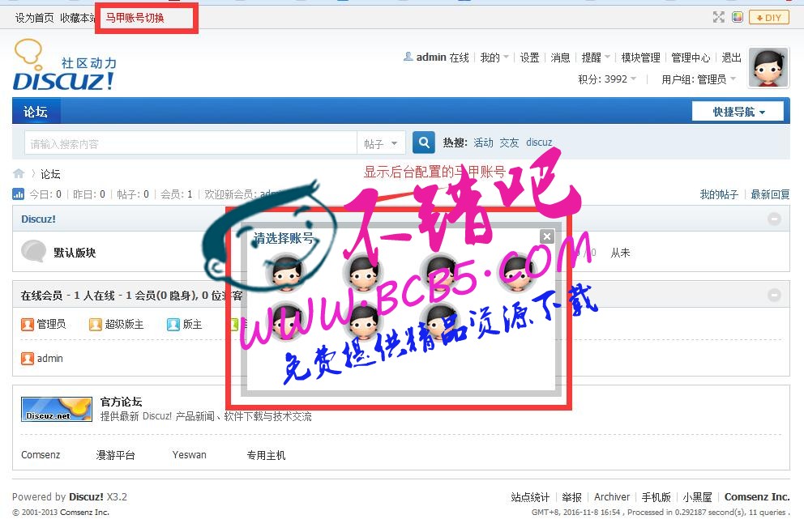
Task: Open the admin avatar in header
Action: [x=768, y=68]
